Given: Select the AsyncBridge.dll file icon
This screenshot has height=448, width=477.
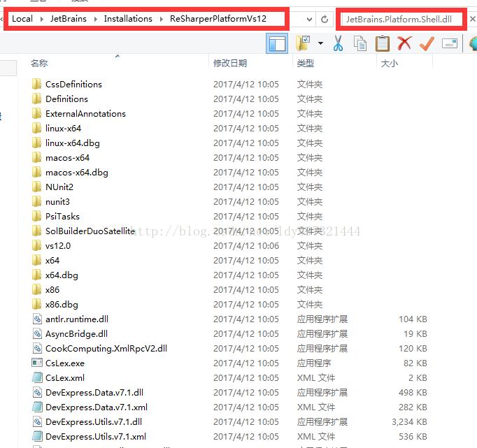Looking at the screenshot, I should coord(37,333).
